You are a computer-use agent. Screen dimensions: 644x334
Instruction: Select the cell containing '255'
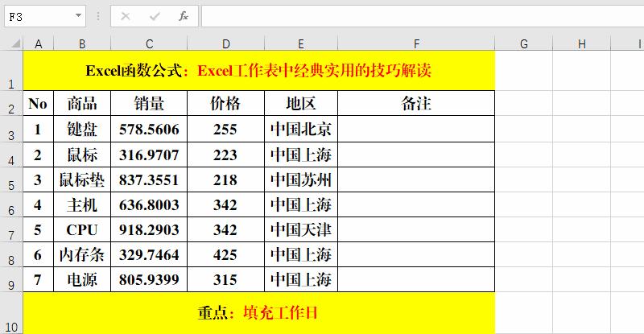226,129
